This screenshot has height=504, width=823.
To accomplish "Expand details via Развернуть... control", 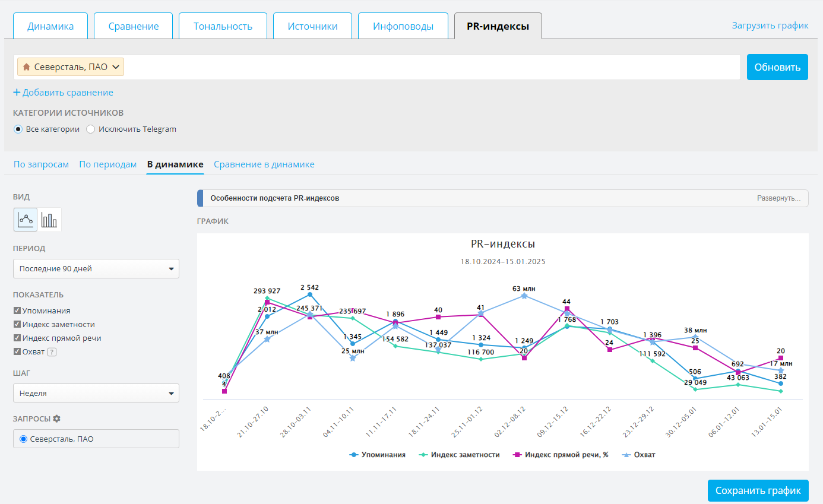I will [x=778, y=198].
